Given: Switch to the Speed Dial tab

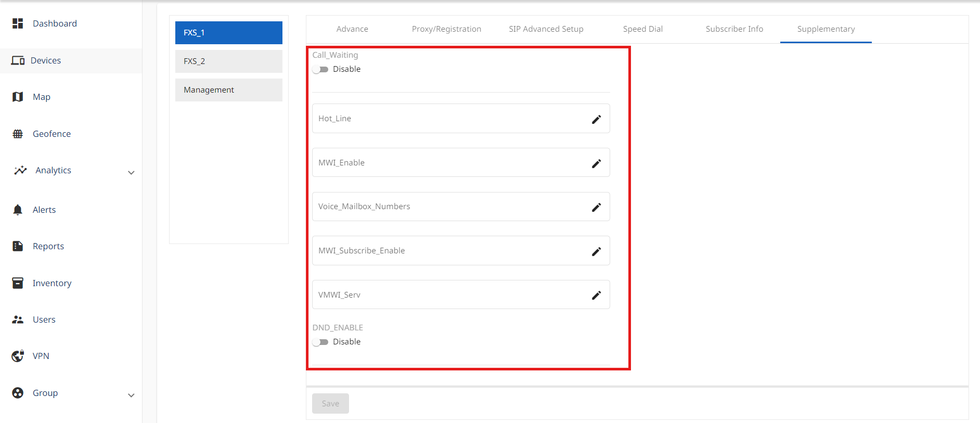Looking at the screenshot, I should click(642, 29).
